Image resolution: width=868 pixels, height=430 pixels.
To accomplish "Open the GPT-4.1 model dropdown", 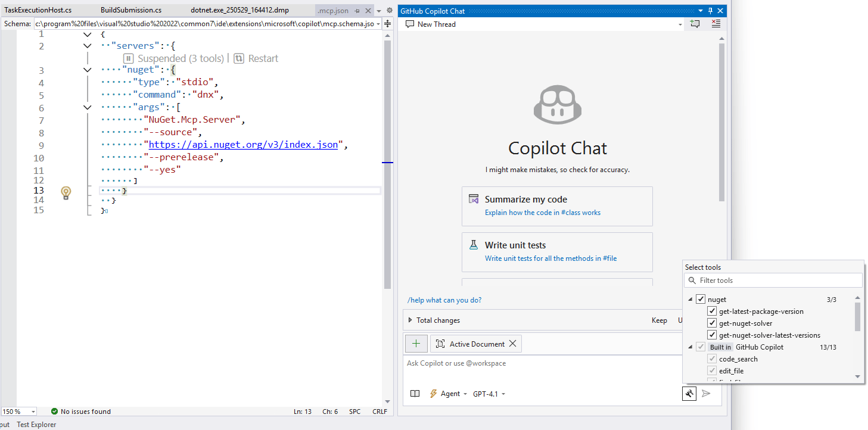I will [489, 394].
